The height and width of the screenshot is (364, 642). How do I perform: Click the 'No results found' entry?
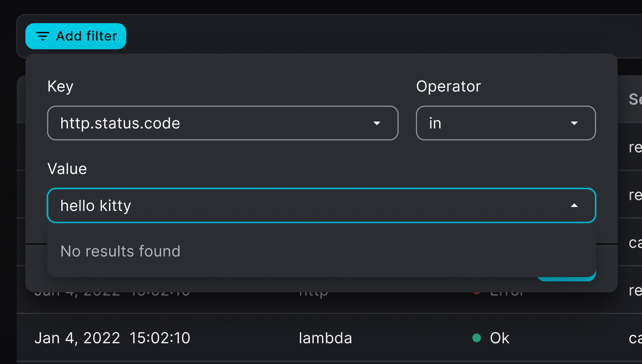click(x=120, y=251)
